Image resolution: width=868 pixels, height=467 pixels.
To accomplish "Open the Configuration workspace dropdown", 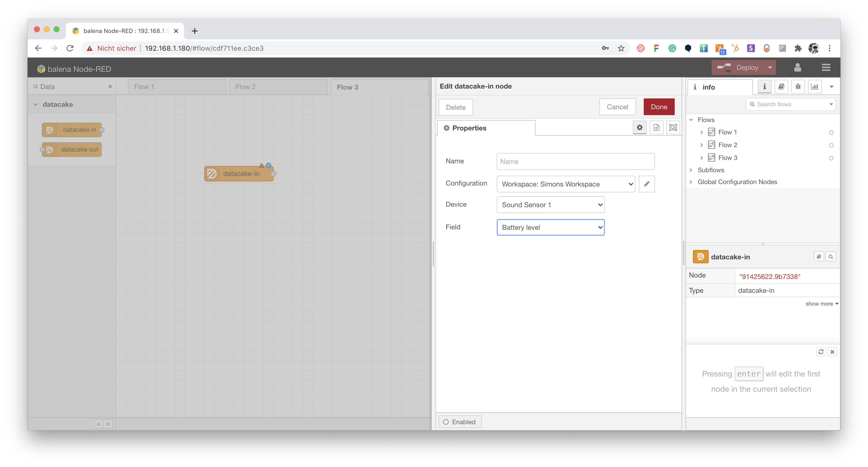I will tap(566, 184).
